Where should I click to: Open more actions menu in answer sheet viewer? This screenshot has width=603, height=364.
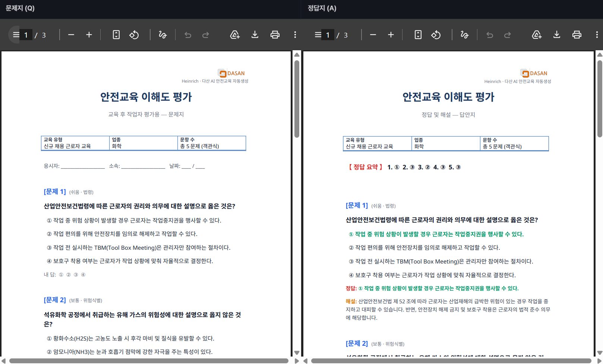(597, 35)
